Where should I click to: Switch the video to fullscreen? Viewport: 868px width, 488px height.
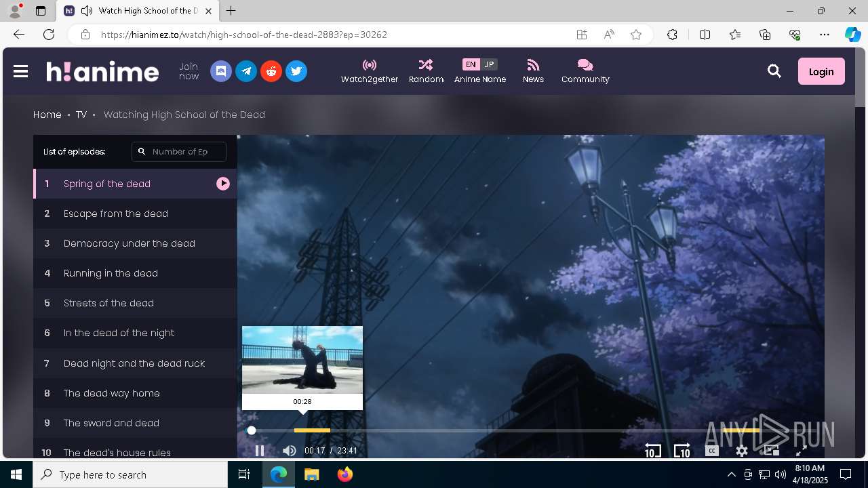[x=801, y=451]
